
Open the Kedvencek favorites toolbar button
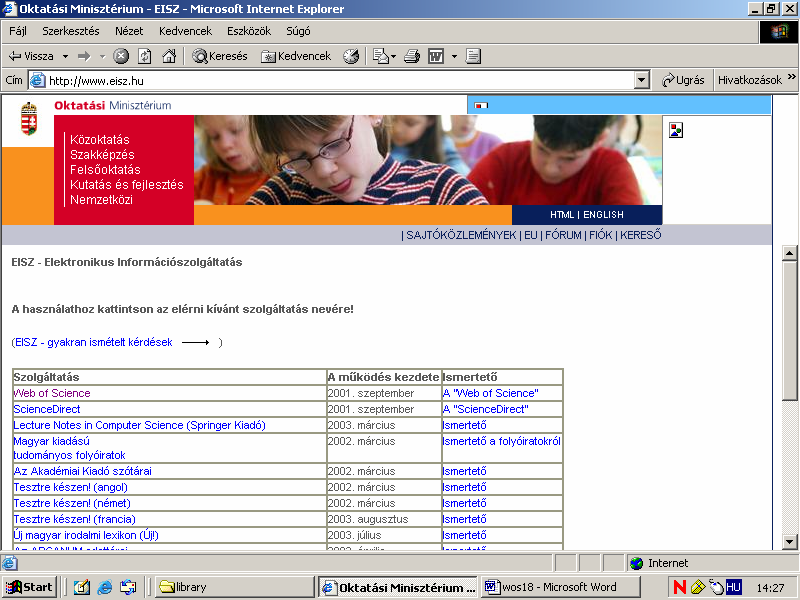tap(296, 56)
